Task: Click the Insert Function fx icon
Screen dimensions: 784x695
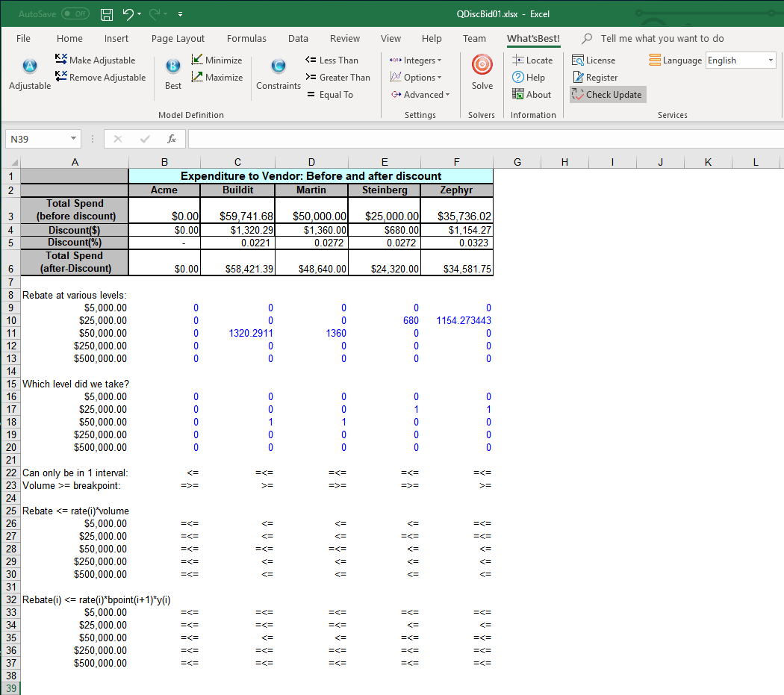Action: tap(172, 139)
